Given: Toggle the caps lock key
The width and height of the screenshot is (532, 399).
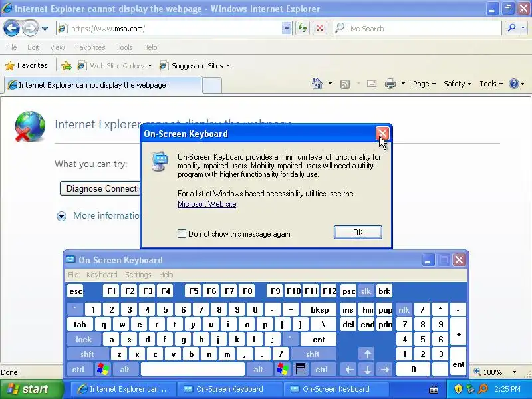Looking at the screenshot, I should pyautogui.click(x=84, y=339).
